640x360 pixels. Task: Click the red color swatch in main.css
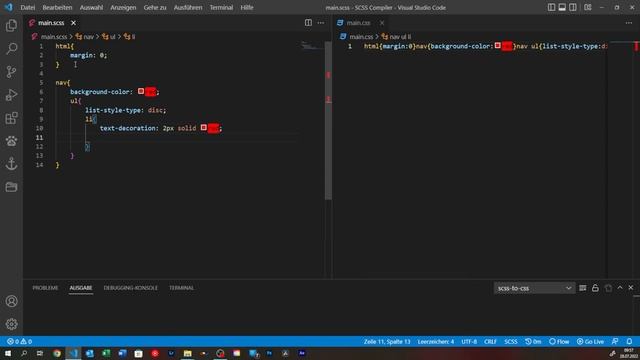pyautogui.click(x=498, y=46)
